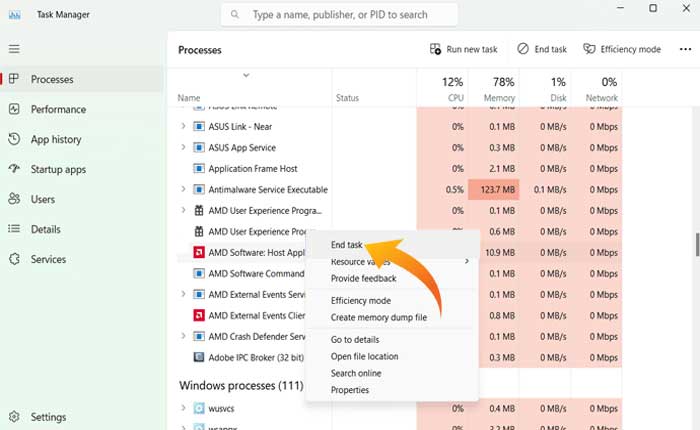Click the Adobe IPC Broker icon

(199, 357)
